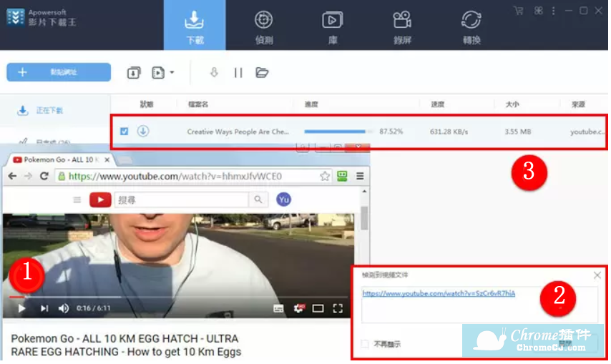The height and width of the screenshot is (364, 611).
Task: Open the detected youtube.com video link
Action: point(439,293)
